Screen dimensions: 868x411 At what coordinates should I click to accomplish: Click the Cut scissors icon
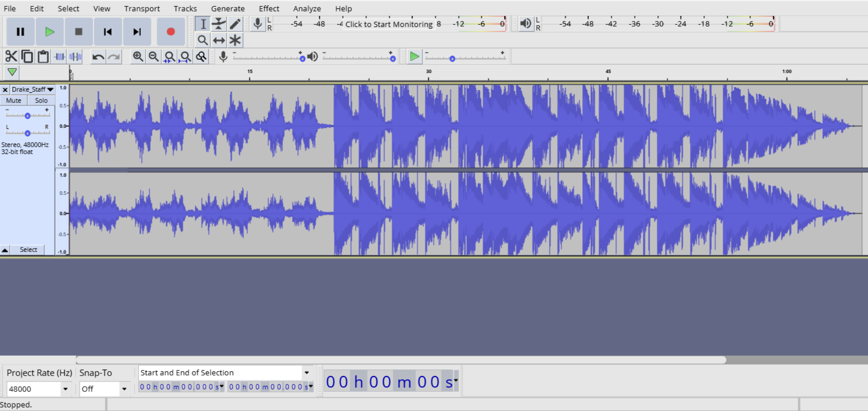[x=11, y=57]
